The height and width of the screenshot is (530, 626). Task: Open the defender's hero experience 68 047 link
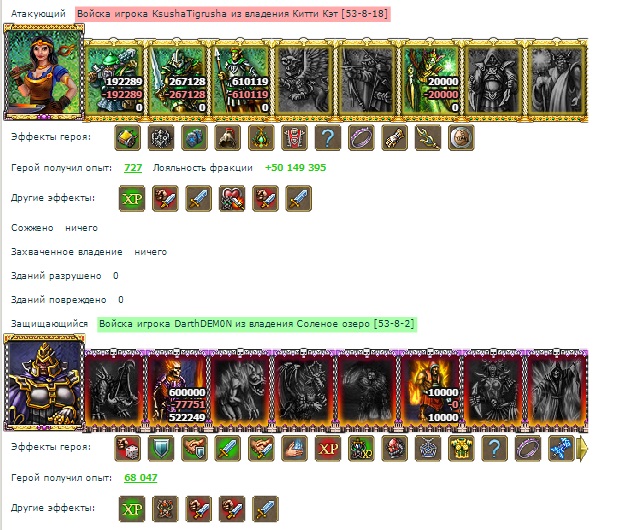141,478
